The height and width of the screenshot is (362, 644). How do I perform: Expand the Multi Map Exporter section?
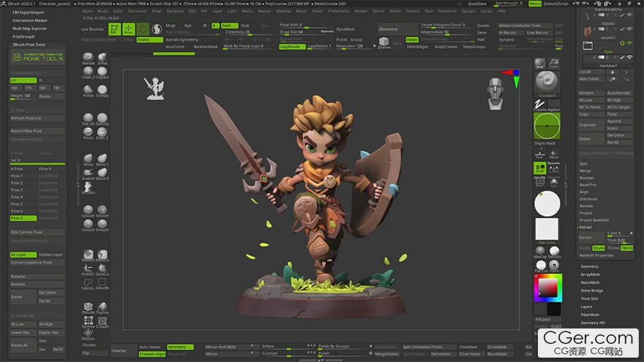pyautogui.click(x=29, y=29)
